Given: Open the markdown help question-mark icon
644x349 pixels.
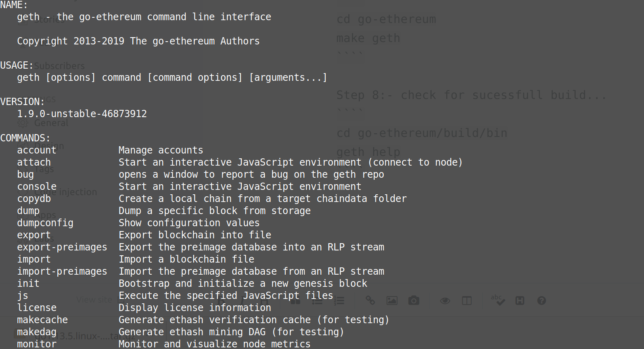Looking at the screenshot, I should 542,301.
